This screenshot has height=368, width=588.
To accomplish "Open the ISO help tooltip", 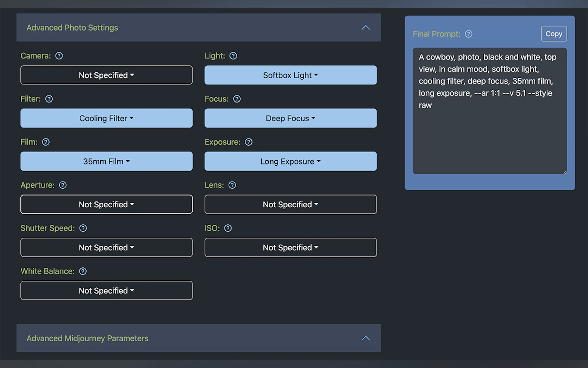I will point(228,228).
